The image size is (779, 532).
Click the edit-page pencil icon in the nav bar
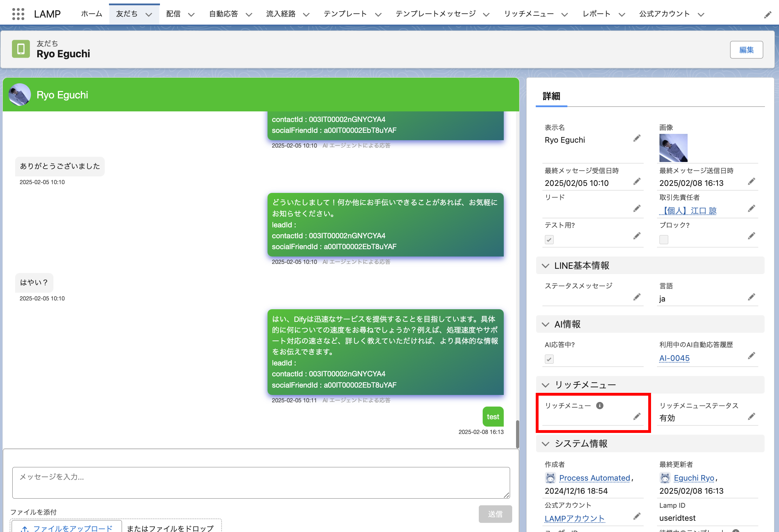pyautogui.click(x=768, y=15)
